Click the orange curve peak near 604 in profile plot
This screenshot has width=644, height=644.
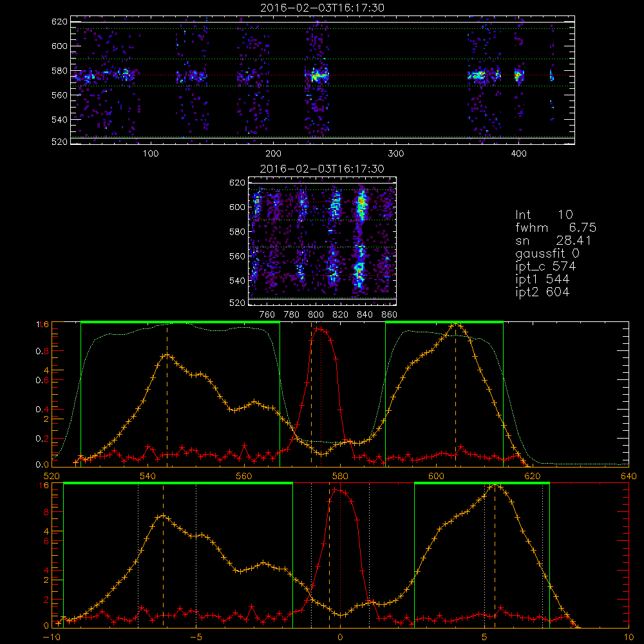pyautogui.click(x=455, y=324)
